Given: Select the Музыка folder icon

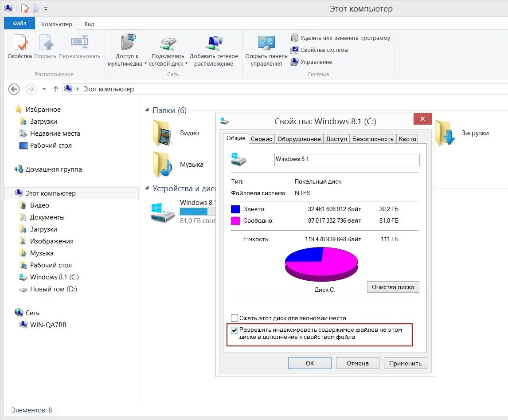Looking at the screenshot, I should click(162, 164).
